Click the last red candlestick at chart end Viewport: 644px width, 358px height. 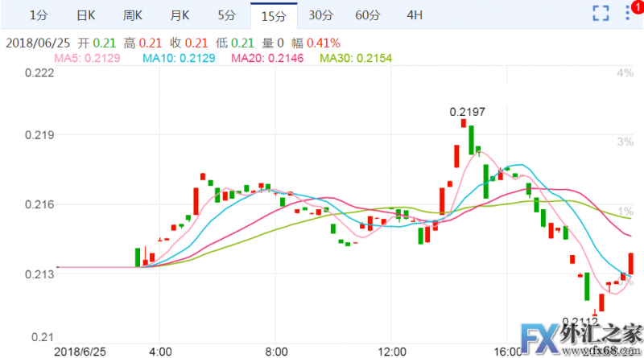tap(630, 264)
